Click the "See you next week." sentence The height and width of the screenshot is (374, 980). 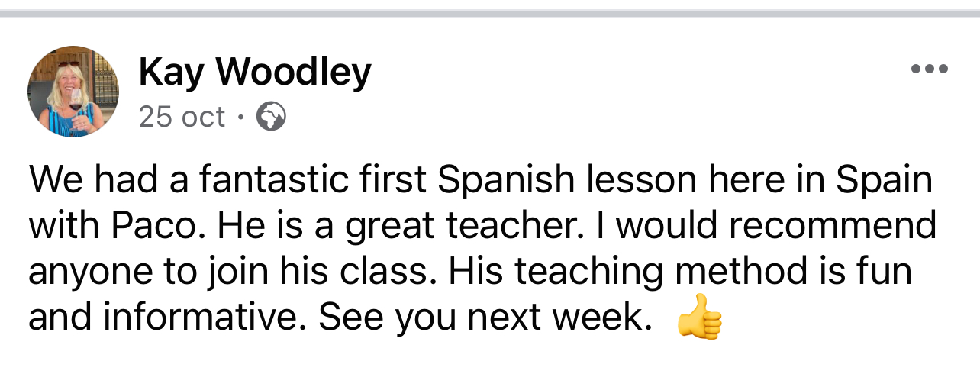click(485, 318)
